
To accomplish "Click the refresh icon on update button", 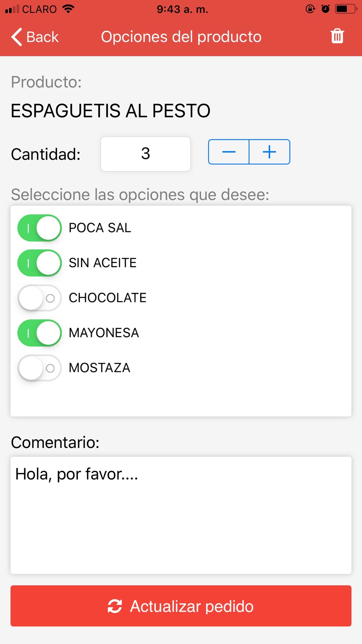I will 115,606.
